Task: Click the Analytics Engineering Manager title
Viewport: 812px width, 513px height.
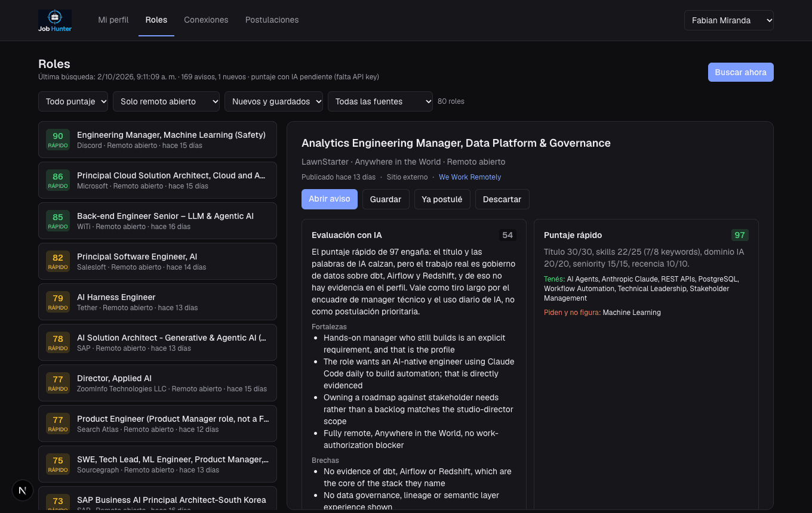Action: coord(456,143)
